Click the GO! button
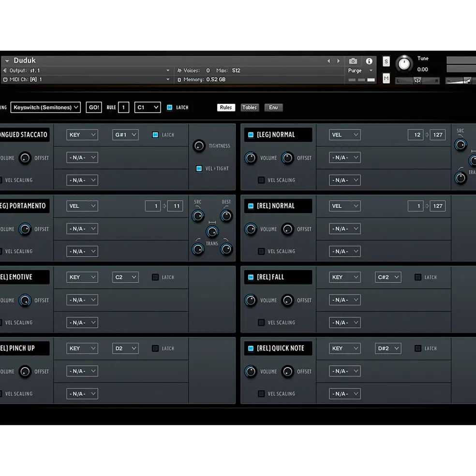 point(94,107)
